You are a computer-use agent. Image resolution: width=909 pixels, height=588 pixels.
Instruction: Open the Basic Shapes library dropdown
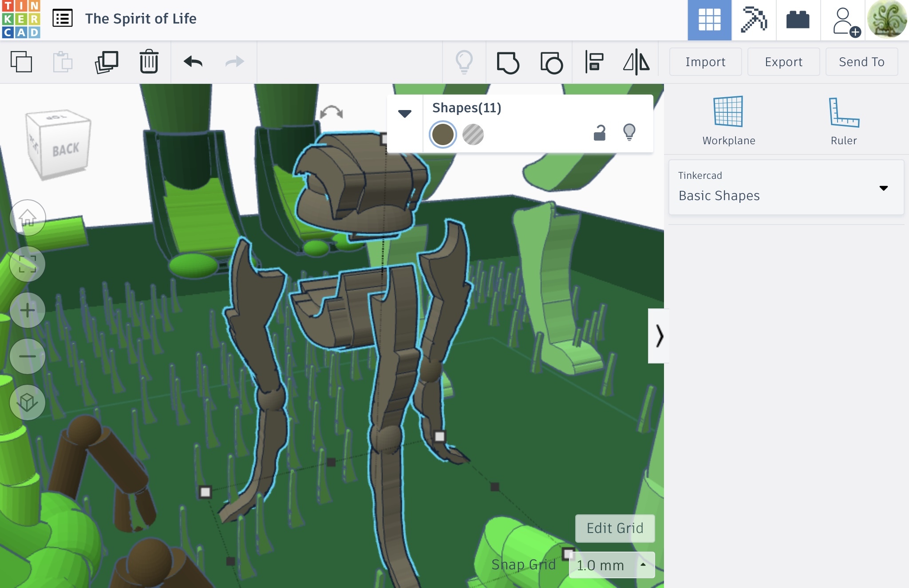[786, 188]
